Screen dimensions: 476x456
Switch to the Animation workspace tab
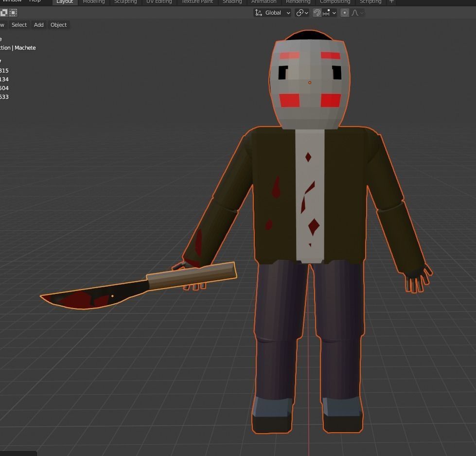[264, 2]
